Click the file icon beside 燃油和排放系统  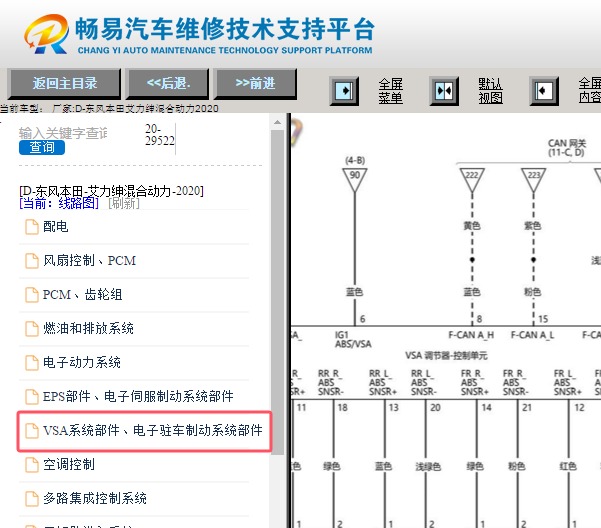pyautogui.click(x=30, y=329)
